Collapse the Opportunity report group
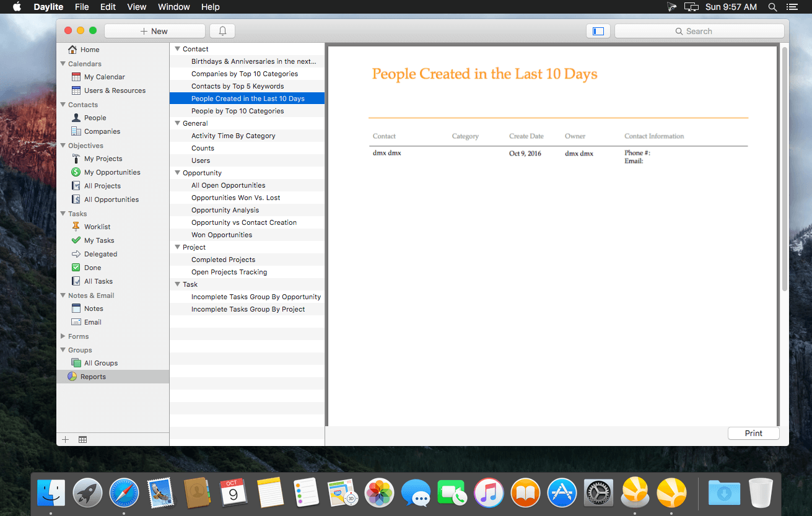This screenshot has width=812, height=516. tap(177, 173)
